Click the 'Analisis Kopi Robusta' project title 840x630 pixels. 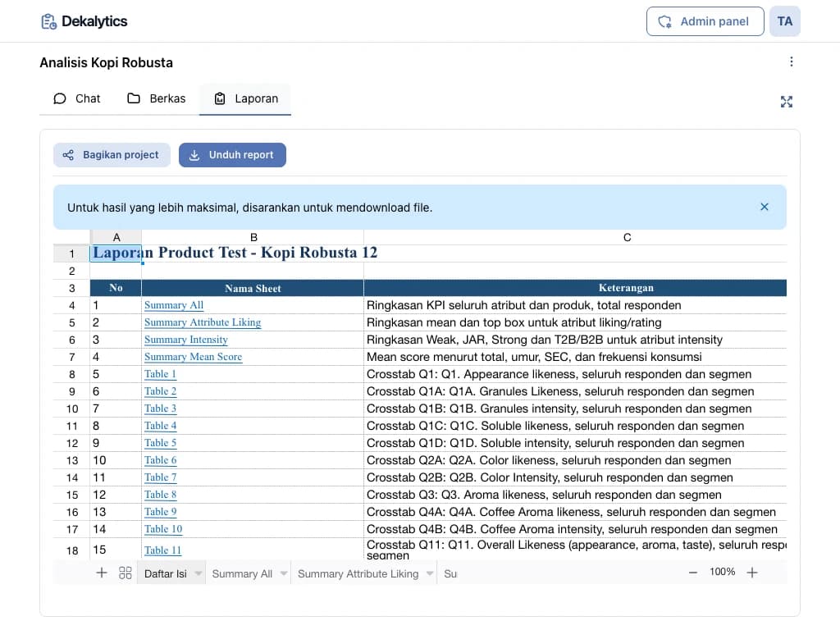point(106,62)
